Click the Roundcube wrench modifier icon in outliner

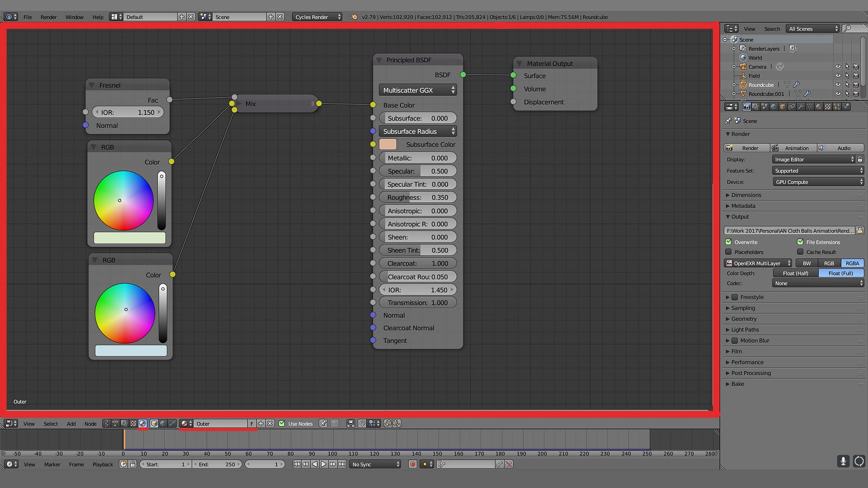point(796,85)
